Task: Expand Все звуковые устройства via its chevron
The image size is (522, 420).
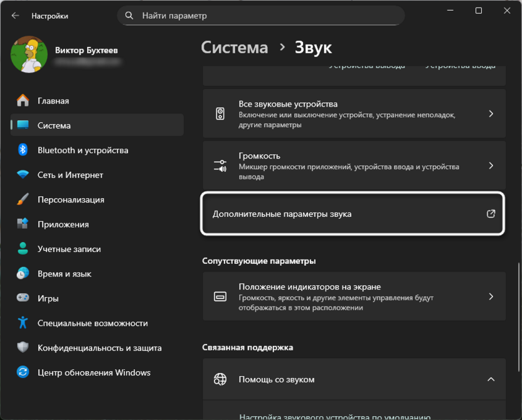Action: click(x=493, y=113)
